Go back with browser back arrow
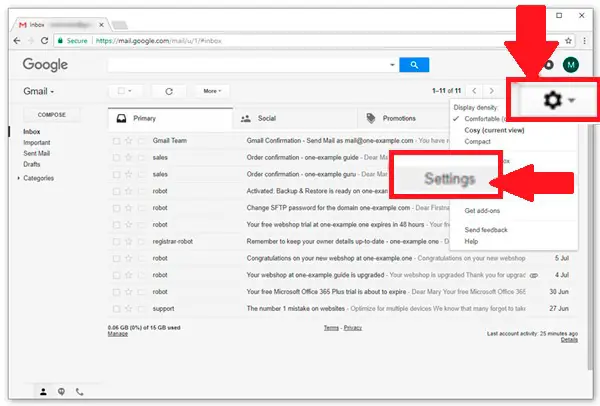The height and width of the screenshot is (406, 600). click(x=16, y=41)
